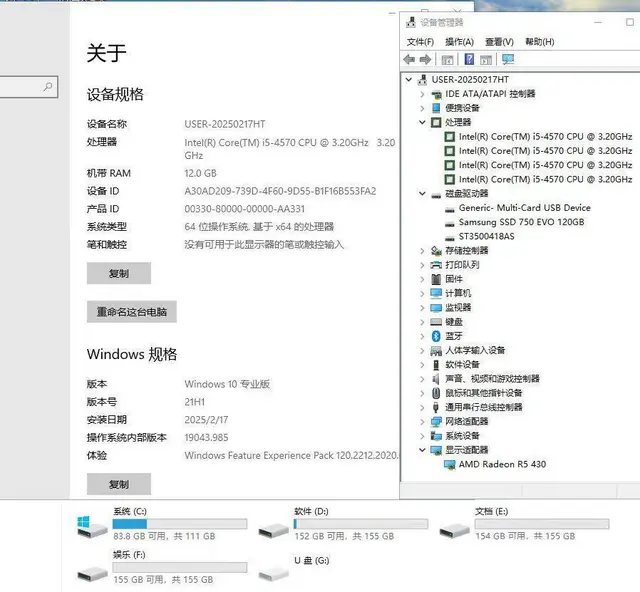
Task: Open the 文件(F) menu
Action: pos(420,42)
